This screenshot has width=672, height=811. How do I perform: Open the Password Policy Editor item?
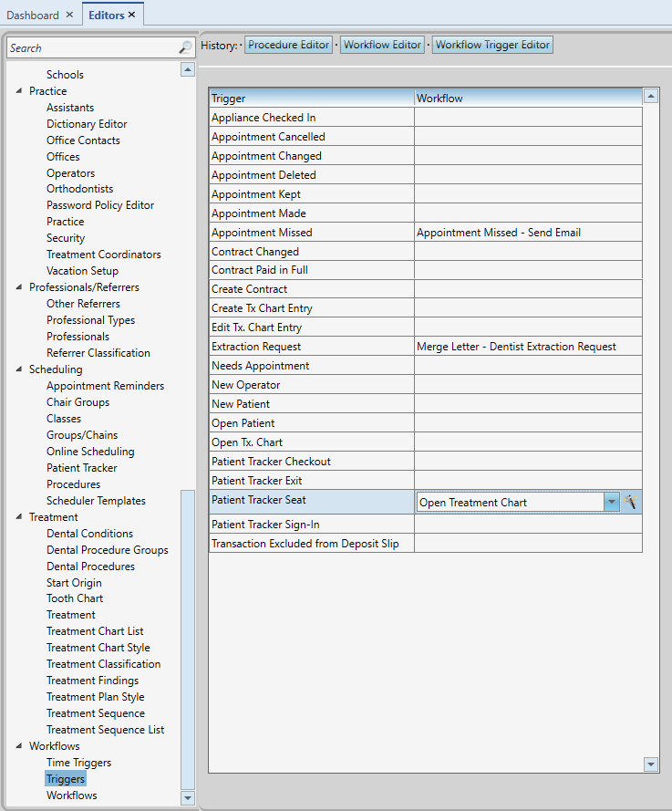point(100,205)
